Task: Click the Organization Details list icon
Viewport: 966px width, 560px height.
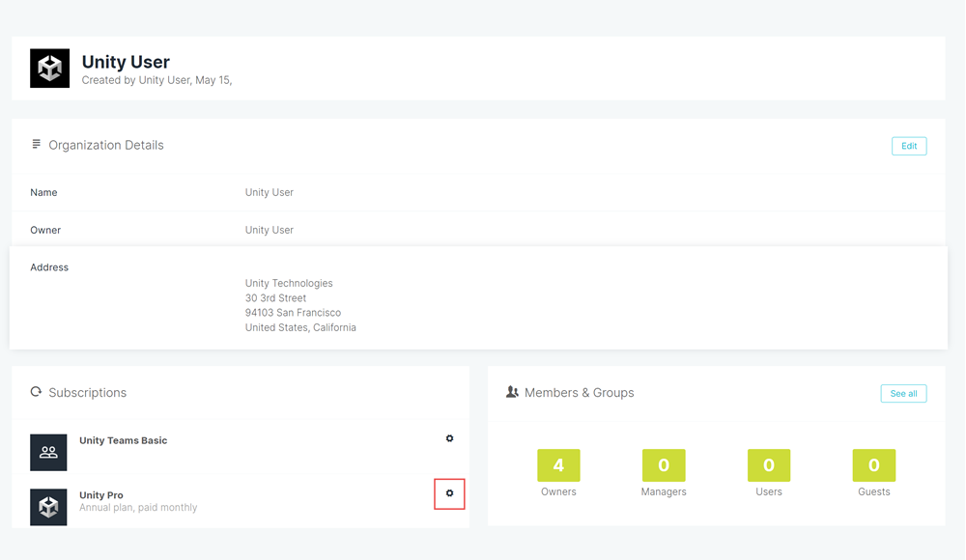Action: tap(37, 145)
